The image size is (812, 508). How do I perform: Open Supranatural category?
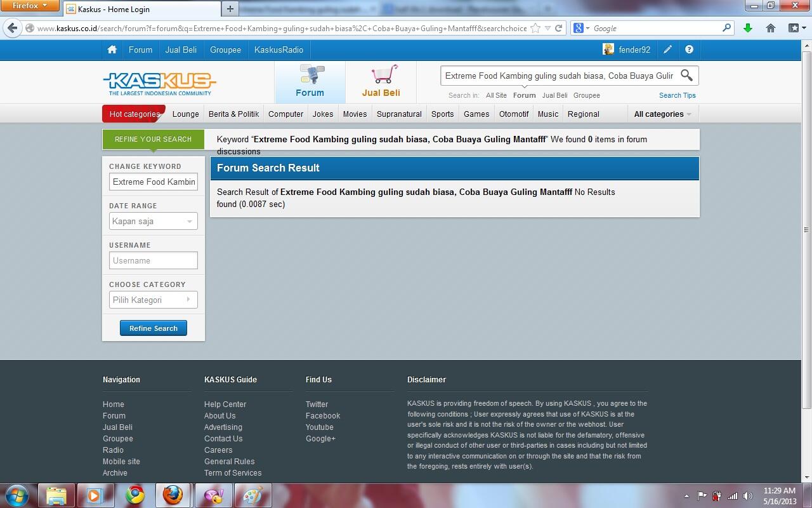click(x=399, y=114)
